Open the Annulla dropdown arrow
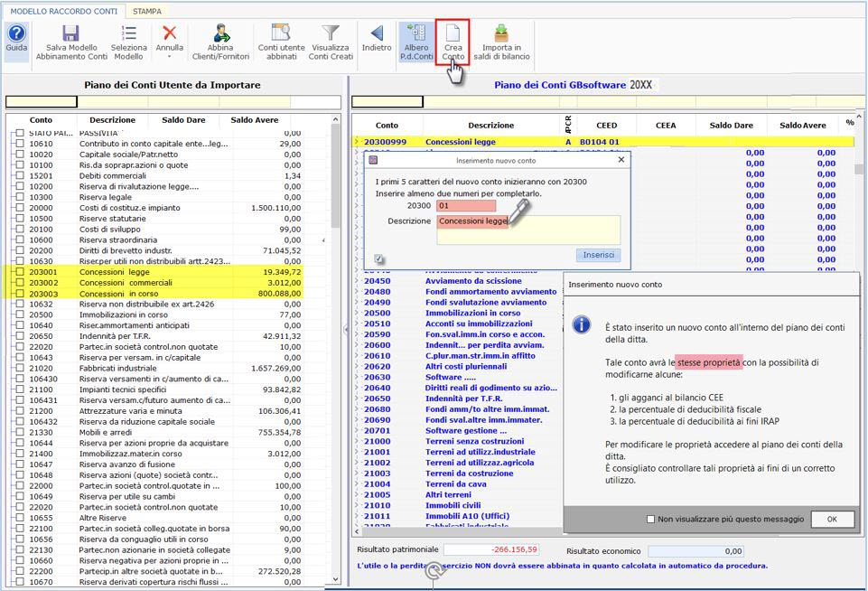This screenshot has width=868, height=591. (170, 56)
